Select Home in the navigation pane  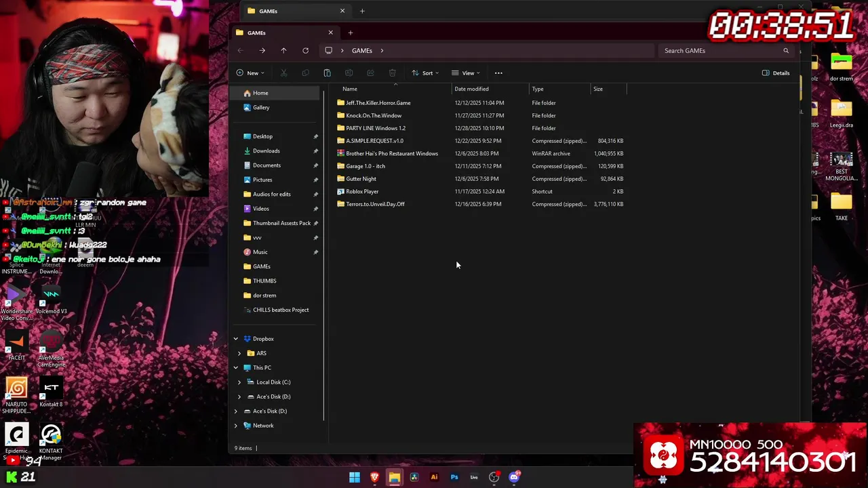[275, 93]
